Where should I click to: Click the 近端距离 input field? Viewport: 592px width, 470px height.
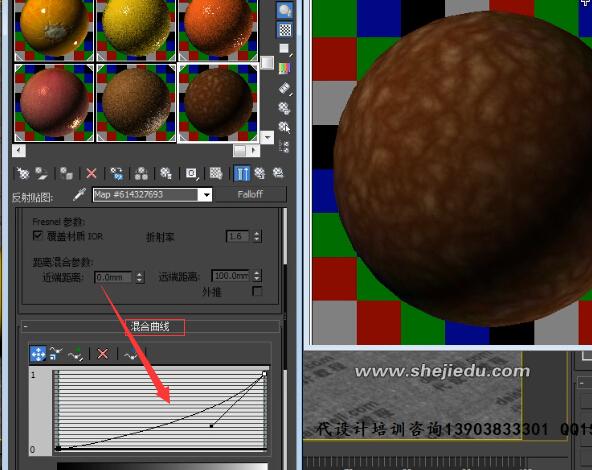[113, 277]
